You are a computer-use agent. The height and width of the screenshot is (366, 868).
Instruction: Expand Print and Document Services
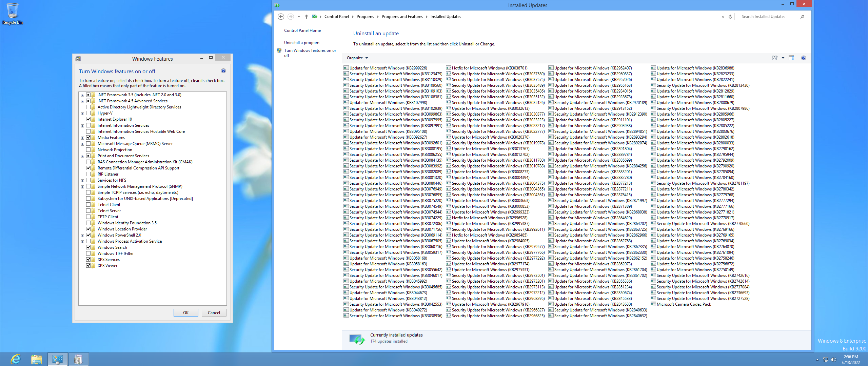click(82, 156)
